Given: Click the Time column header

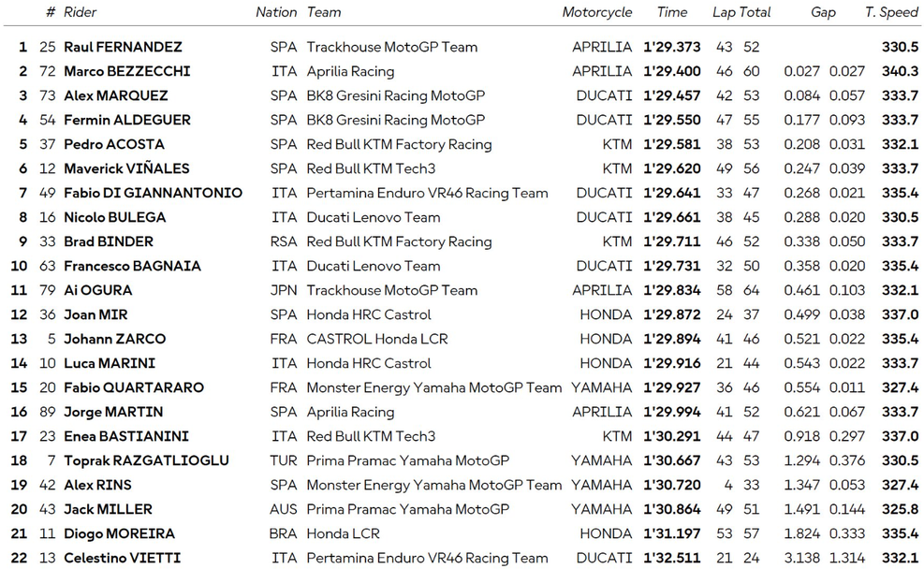Looking at the screenshot, I should (672, 12).
